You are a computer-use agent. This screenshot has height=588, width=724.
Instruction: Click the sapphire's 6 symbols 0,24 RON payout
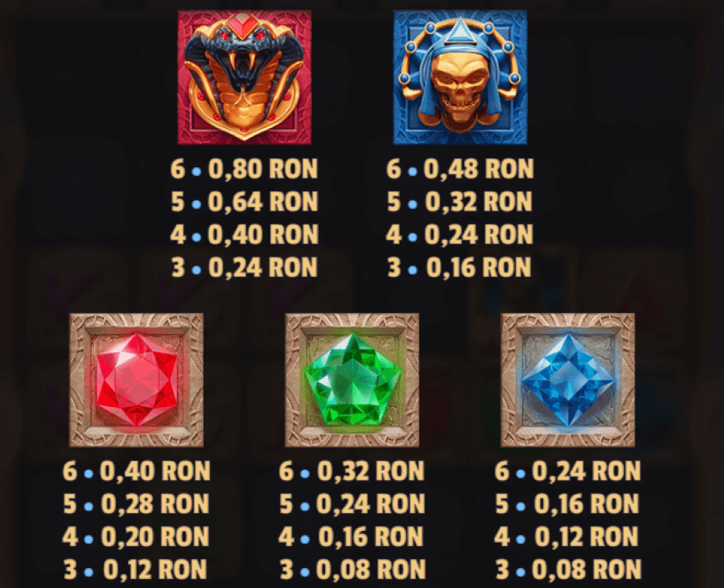pyautogui.click(x=567, y=471)
